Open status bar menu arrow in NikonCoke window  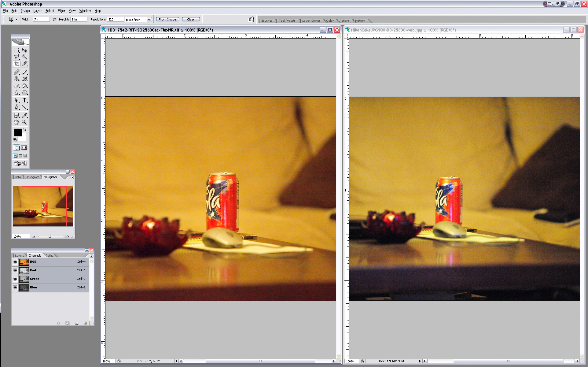point(420,361)
